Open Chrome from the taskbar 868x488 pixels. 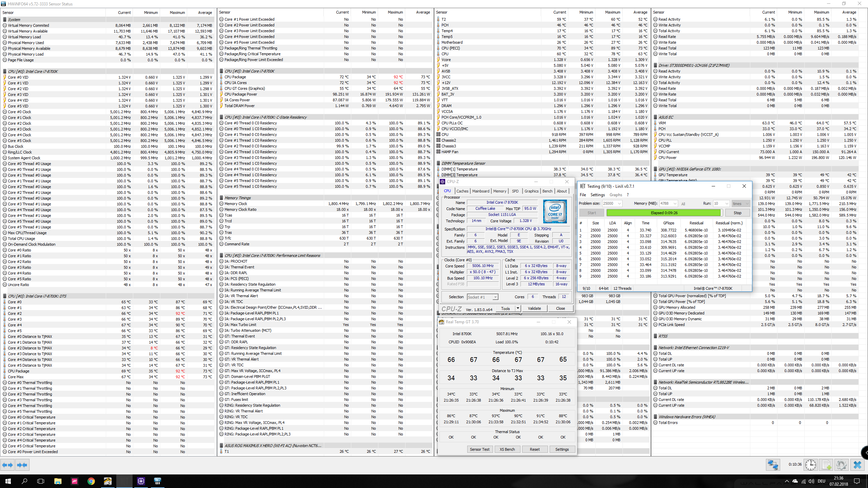click(91, 481)
